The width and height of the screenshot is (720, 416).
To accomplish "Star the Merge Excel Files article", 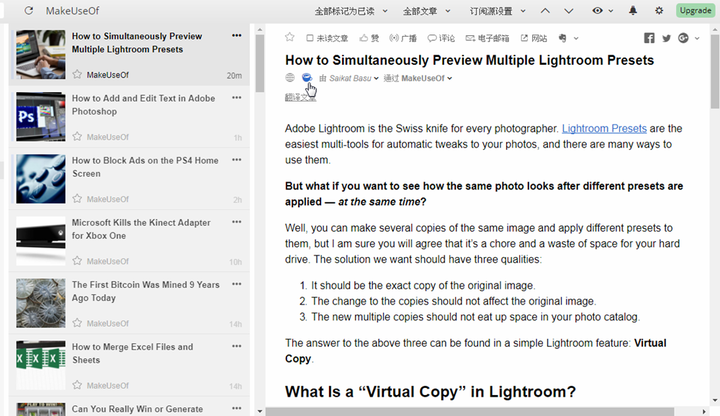I will coord(77,385).
